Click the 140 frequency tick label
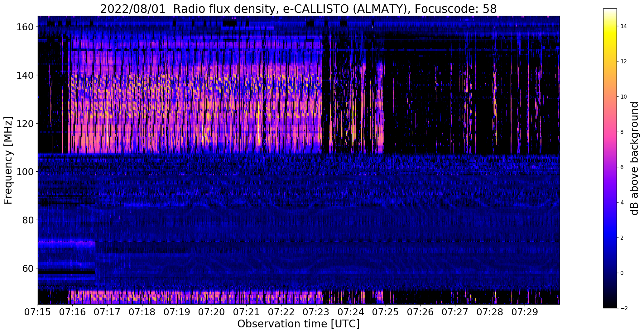 pyautogui.click(x=25, y=75)
